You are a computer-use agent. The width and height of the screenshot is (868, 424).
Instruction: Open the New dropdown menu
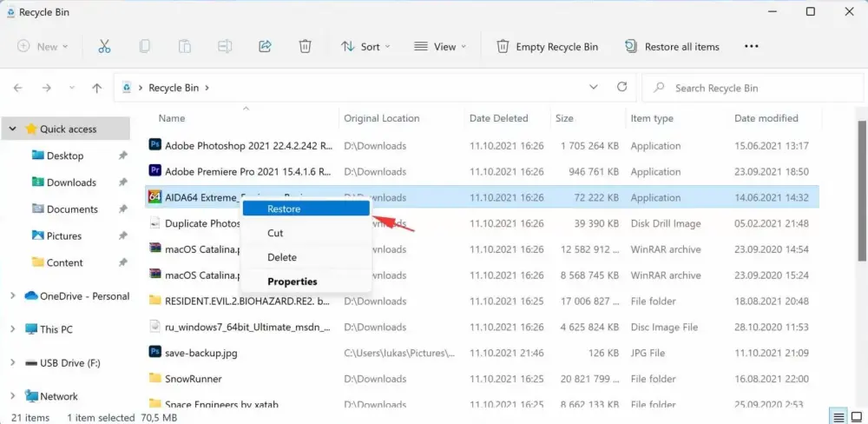(x=43, y=47)
